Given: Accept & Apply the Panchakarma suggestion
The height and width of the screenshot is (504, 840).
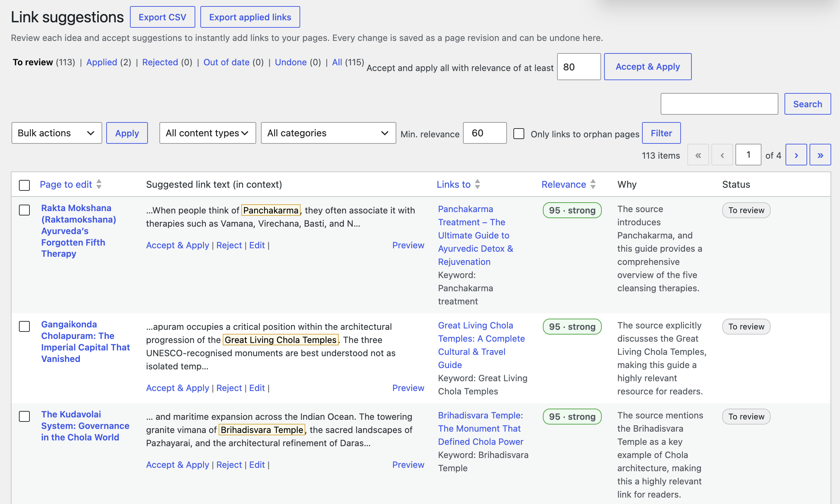Looking at the screenshot, I should (177, 245).
